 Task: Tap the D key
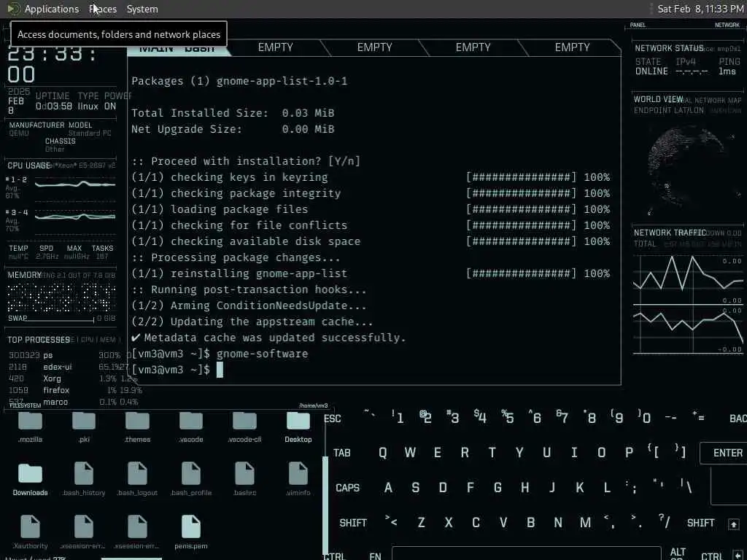tap(443, 488)
